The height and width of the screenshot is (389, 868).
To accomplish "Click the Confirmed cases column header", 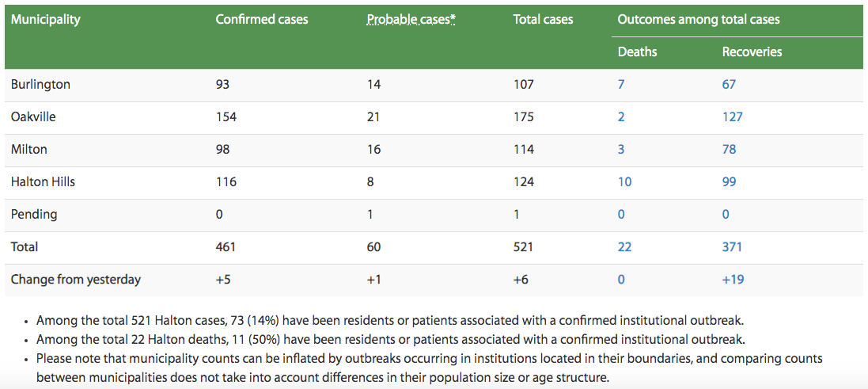I will coord(262,19).
